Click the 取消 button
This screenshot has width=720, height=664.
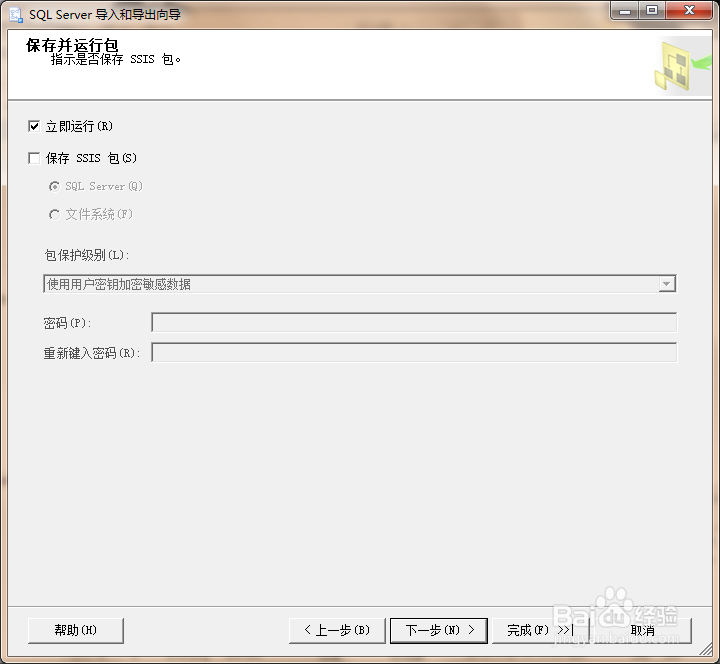click(643, 630)
